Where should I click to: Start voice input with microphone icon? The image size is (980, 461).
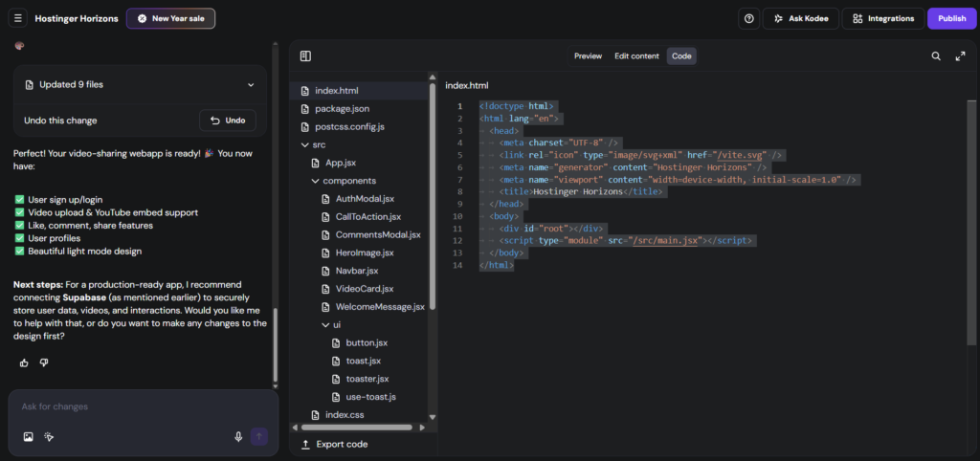pos(238,437)
